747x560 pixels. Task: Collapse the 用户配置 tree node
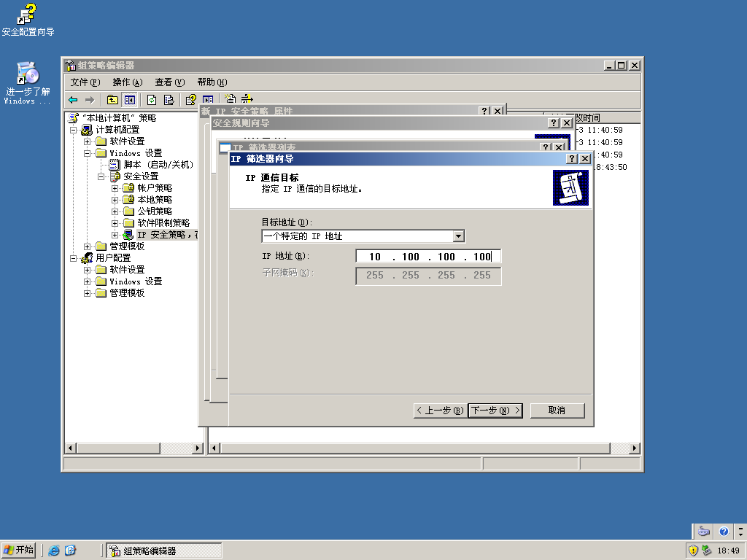point(74,258)
